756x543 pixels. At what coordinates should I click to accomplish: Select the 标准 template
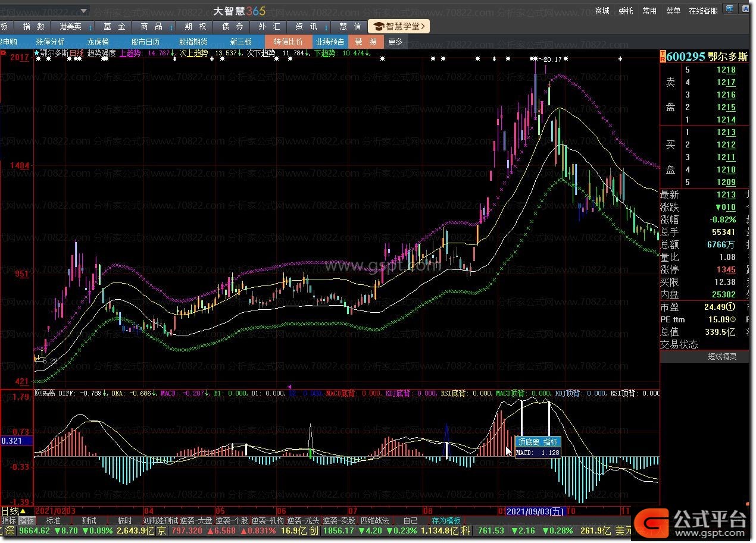tap(53, 520)
